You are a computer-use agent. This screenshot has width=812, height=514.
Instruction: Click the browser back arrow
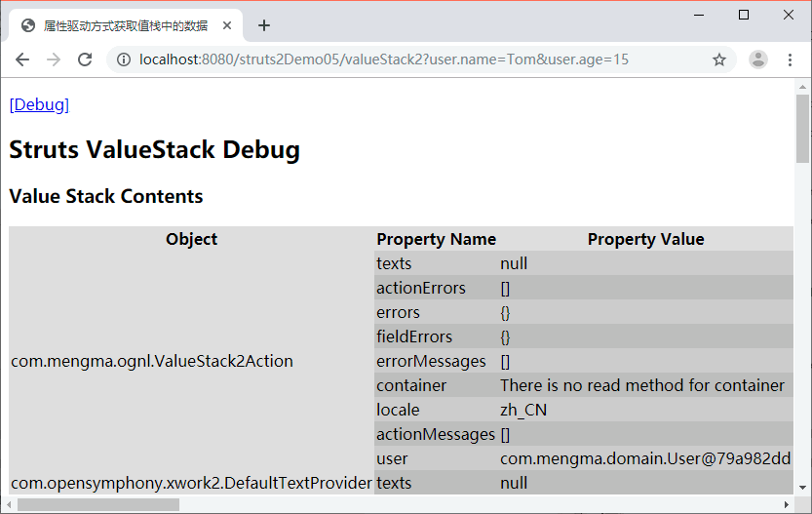(x=22, y=59)
